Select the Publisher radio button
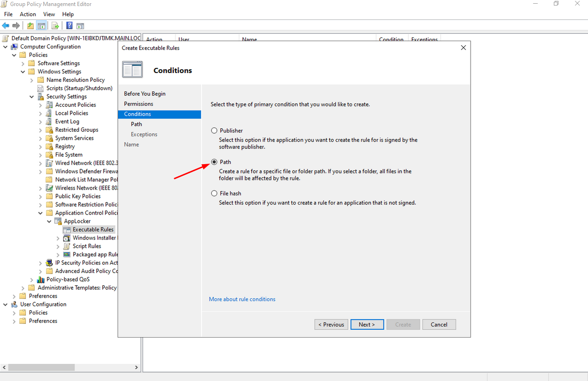This screenshot has width=588, height=381. tap(214, 131)
